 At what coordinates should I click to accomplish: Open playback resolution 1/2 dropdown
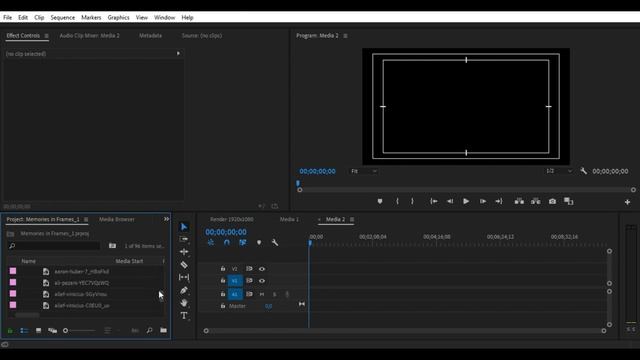tap(558, 171)
